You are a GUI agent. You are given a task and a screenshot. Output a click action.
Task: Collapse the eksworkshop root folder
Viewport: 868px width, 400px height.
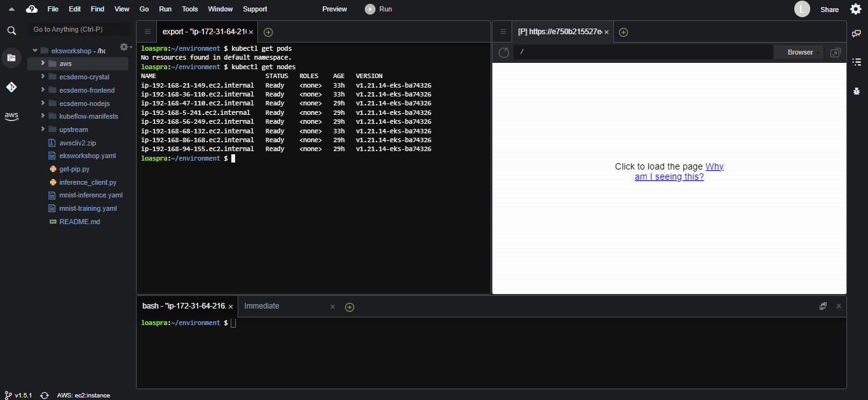point(35,49)
